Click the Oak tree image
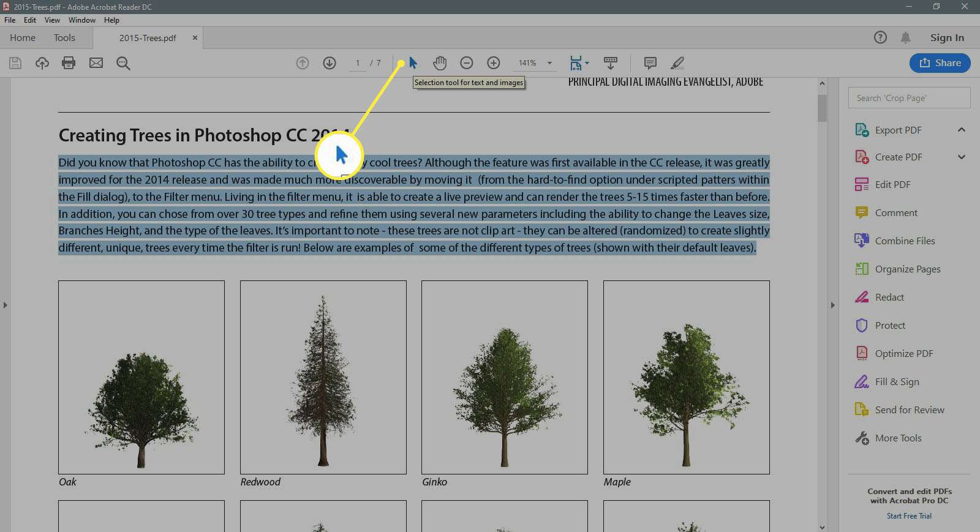 point(141,377)
